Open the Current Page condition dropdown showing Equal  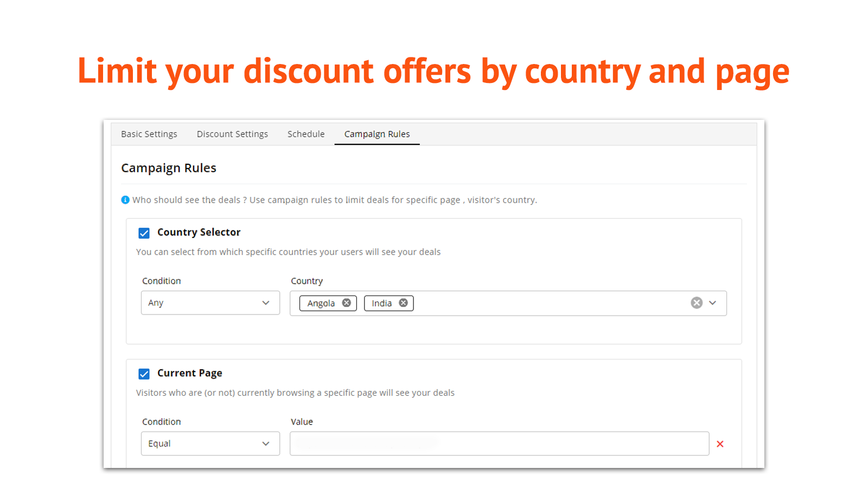point(210,444)
